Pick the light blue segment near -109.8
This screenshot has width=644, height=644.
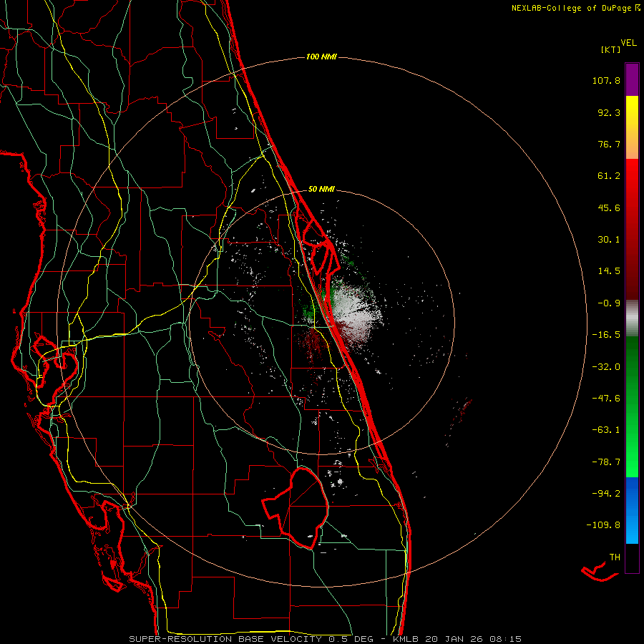point(632,530)
